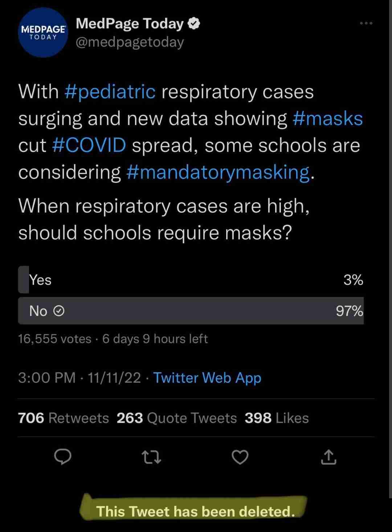Click the @medpagetoday handle
392x532 pixels.
pyautogui.click(x=130, y=42)
